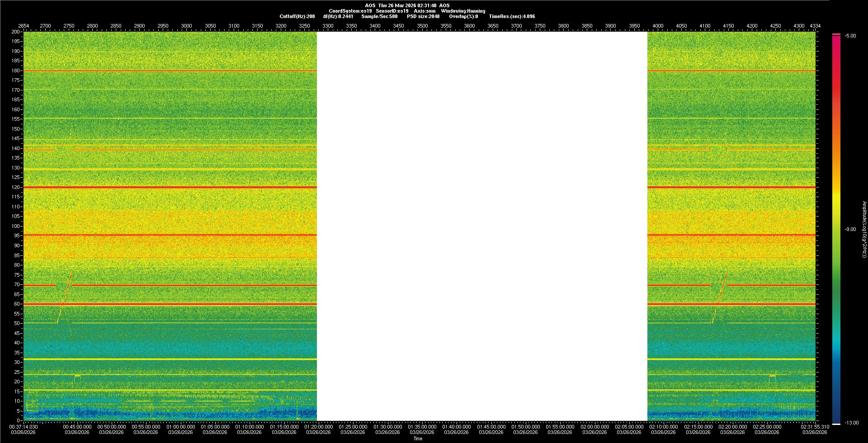Image resolution: width=868 pixels, height=443 pixels.
Task: Click the -5.00 color scale maximum label
Action: tap(850, 36)
